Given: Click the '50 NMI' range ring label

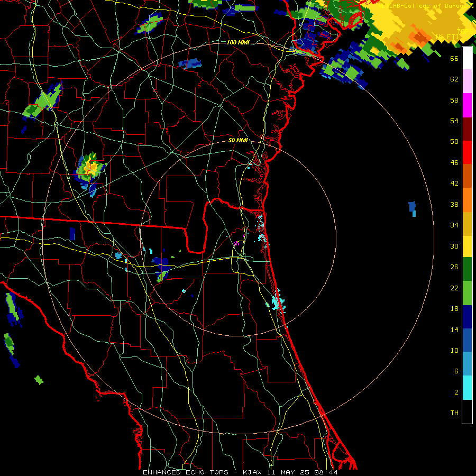Looking at the screenshot, I should [238, 140].
